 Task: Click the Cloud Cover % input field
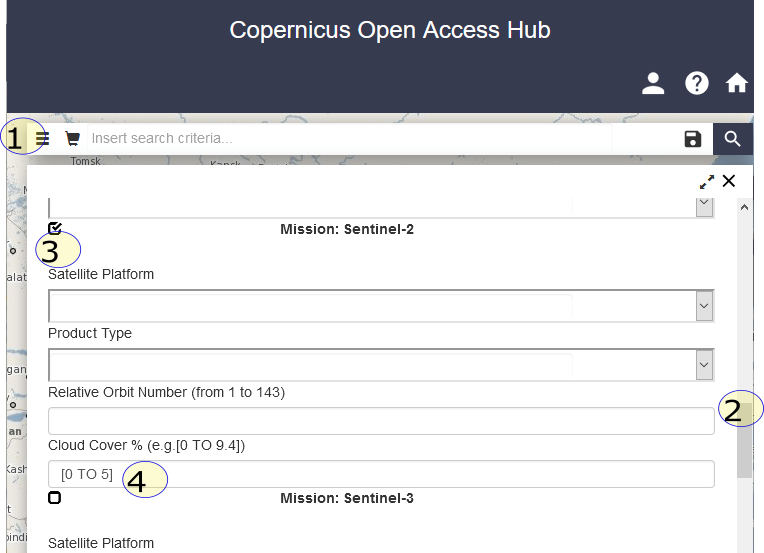[380, 474]
